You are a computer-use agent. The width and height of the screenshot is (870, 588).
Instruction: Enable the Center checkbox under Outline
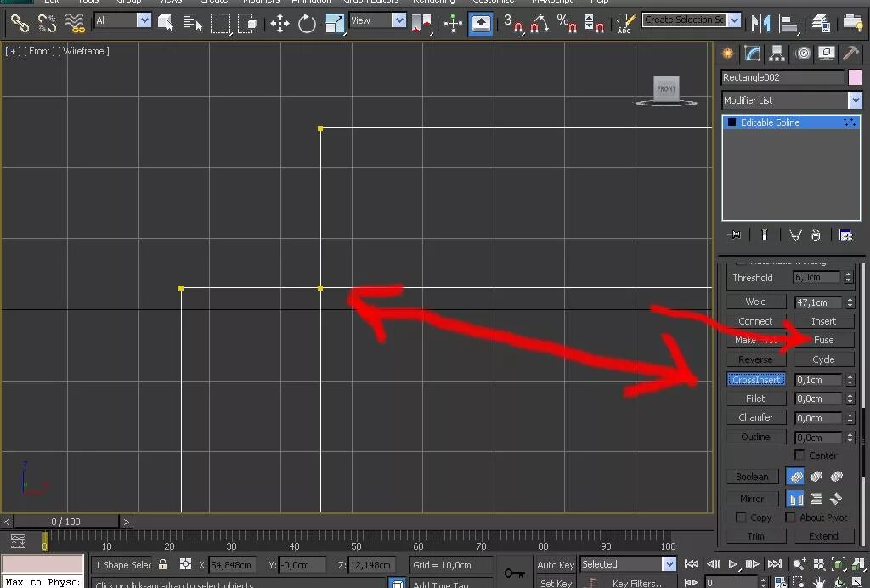point(799,455)
